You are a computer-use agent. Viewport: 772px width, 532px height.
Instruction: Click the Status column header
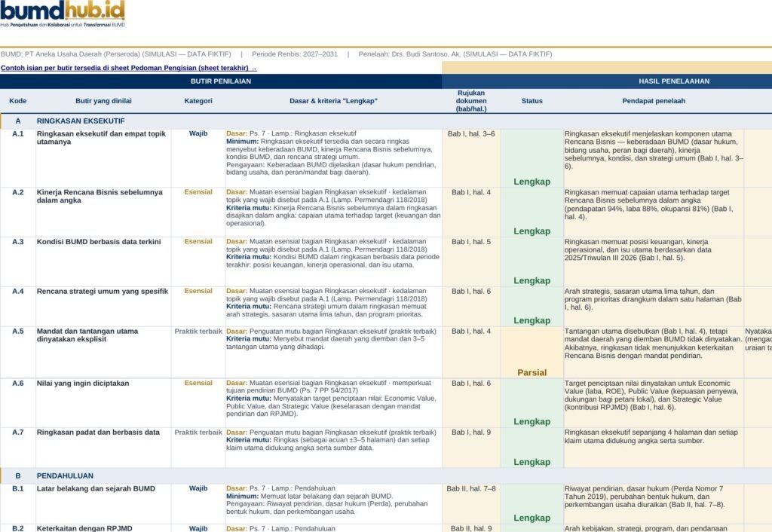[532, 101]
